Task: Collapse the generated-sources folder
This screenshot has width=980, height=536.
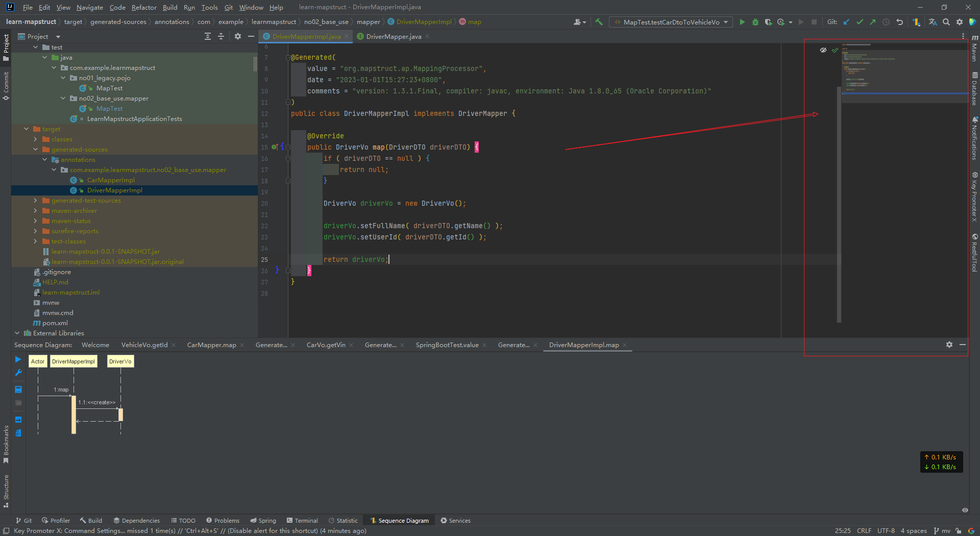Action: point(36,149)
